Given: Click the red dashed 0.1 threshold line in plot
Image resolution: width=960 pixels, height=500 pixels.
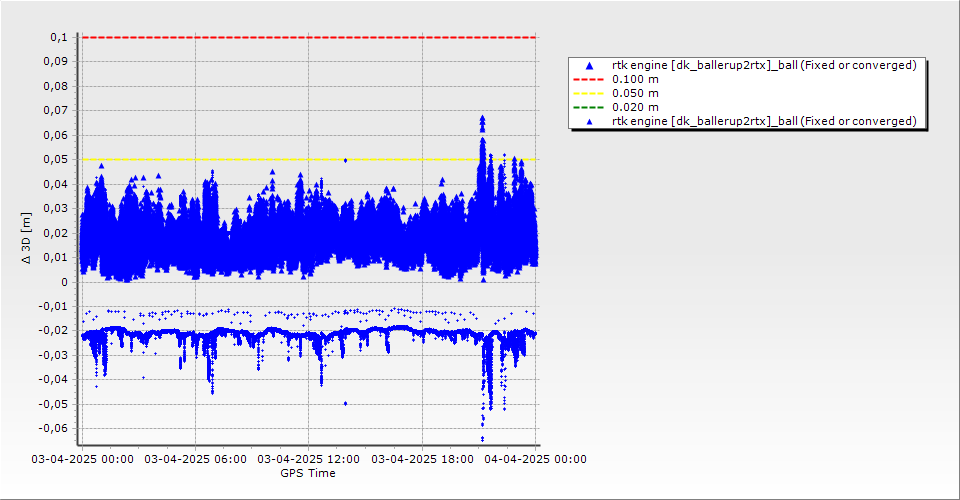Looking at the screenshot, I should [x=309, y=37].
